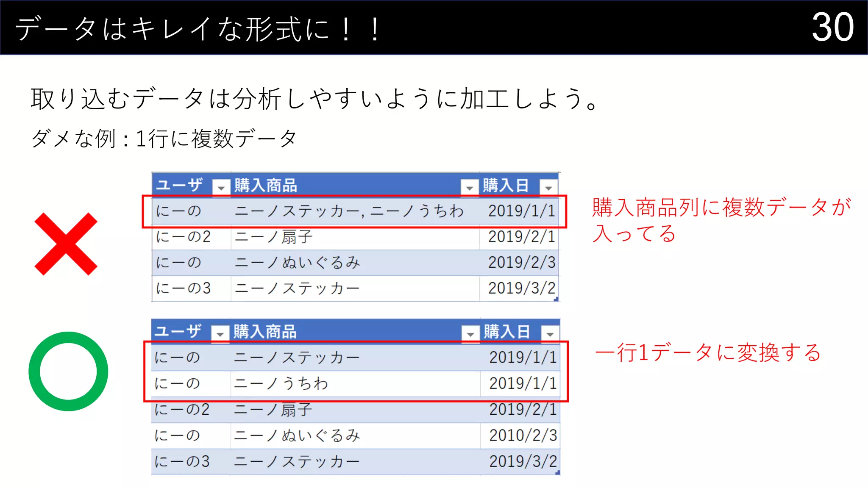Open 購入日 filter dropdown in bottom table
This screenshot has height=488, width=868.
(x=550, y=333)
